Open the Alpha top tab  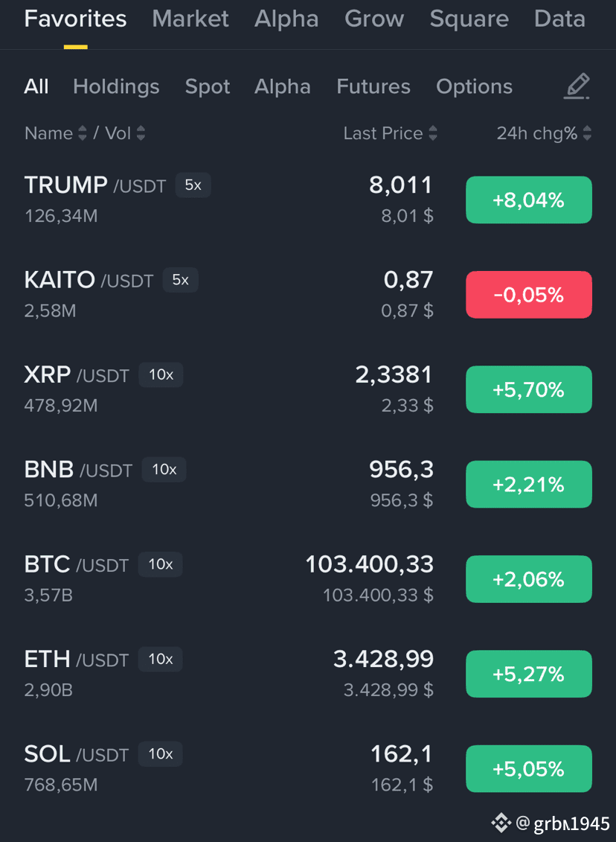tap(286, 19)
